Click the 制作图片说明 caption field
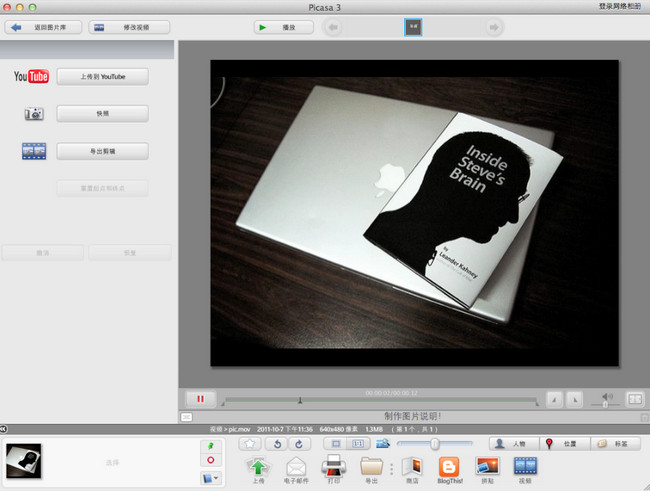 click(x=412, y=416)
